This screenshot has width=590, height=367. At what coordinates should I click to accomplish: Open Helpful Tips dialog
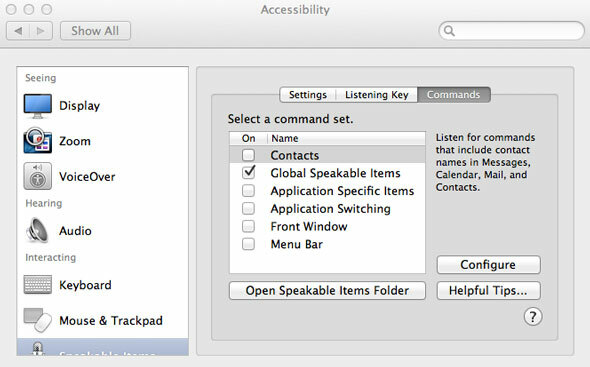coord(488,291)
